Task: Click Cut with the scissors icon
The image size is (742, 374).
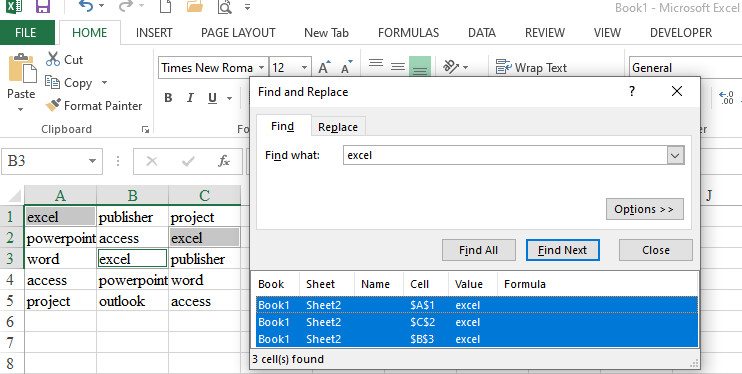Action: (64, 60)
